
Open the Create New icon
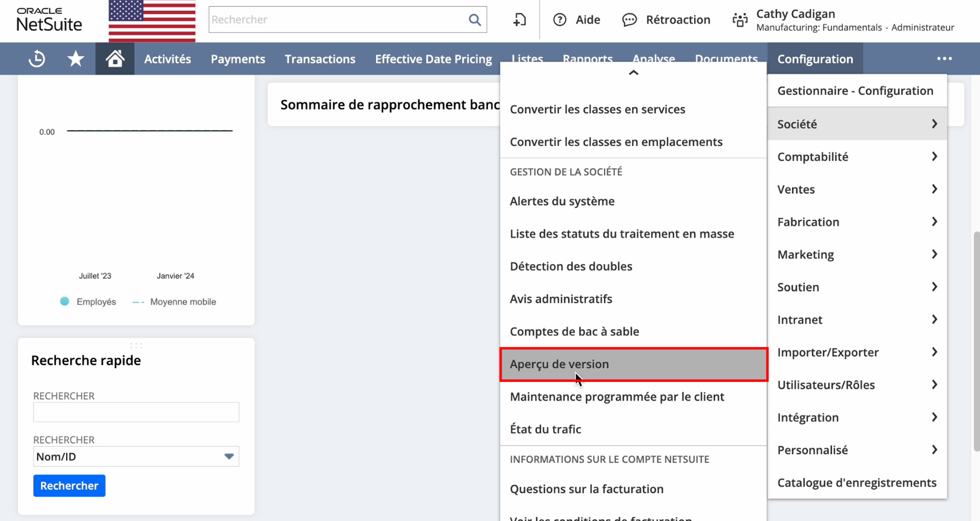(520, 20)
